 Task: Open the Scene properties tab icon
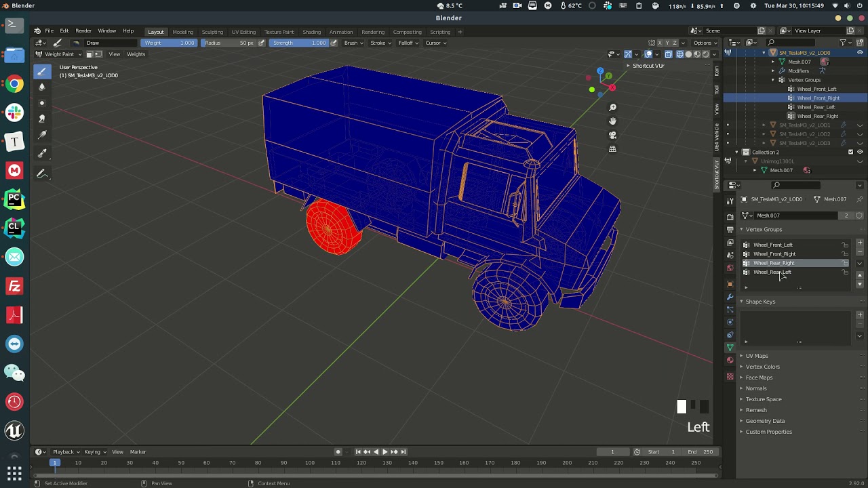(x=730, y=256)
